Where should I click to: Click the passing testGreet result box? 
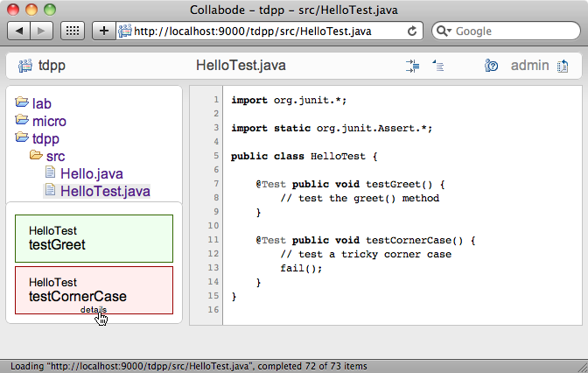pos(94,238)
